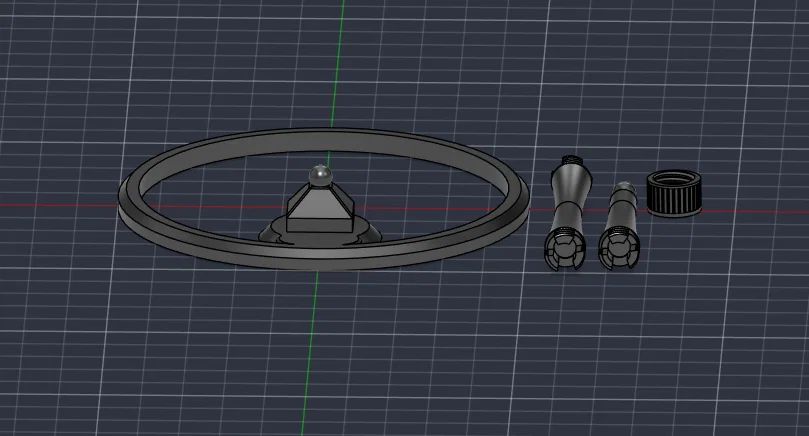
Task: Select the taller threaded post beside the ring
Action: click(x=567, y=213)
